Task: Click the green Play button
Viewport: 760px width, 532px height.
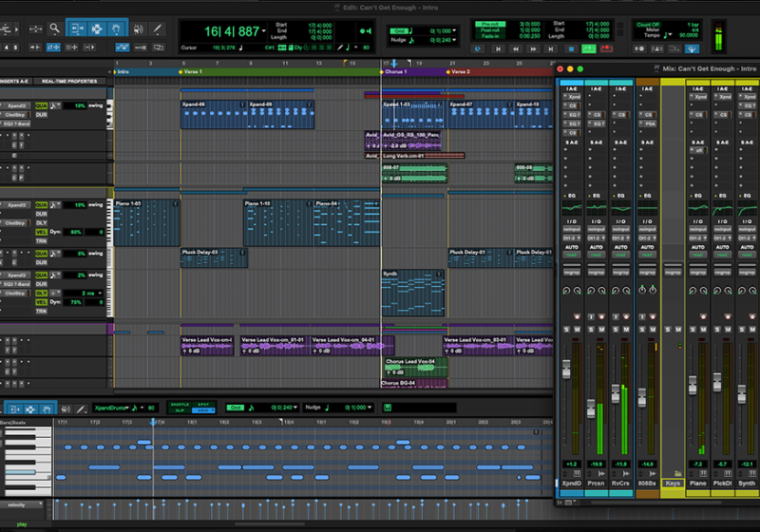Action: point(588,49)
